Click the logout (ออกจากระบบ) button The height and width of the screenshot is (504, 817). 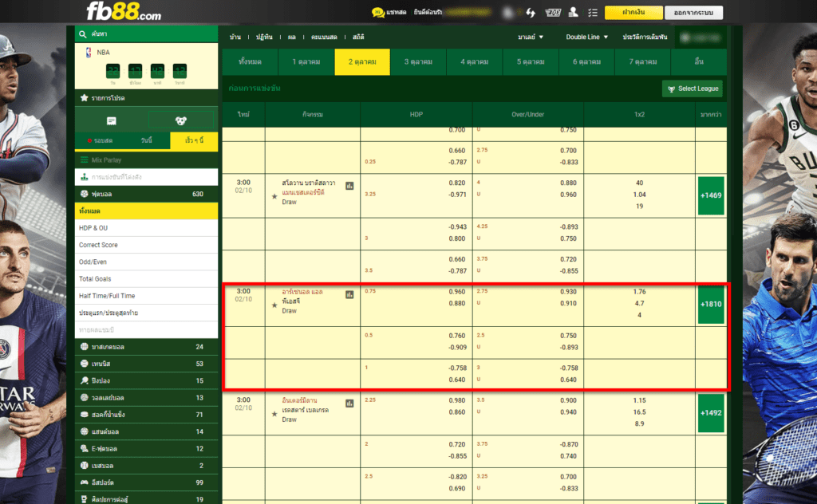(x=693, y=13)
